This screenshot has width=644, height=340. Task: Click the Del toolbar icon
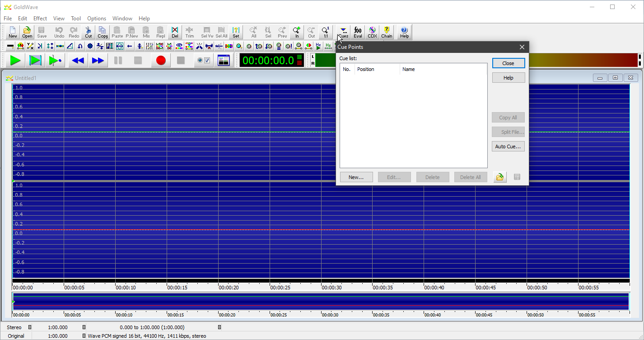coord(175,32)
